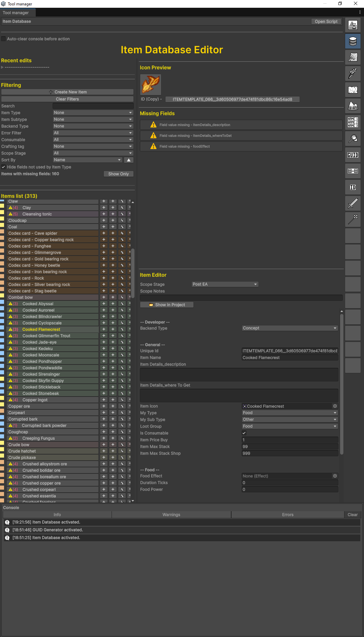Click Show Only missing fields button
This screenshot has height=637, width=364.
[119, 174]
